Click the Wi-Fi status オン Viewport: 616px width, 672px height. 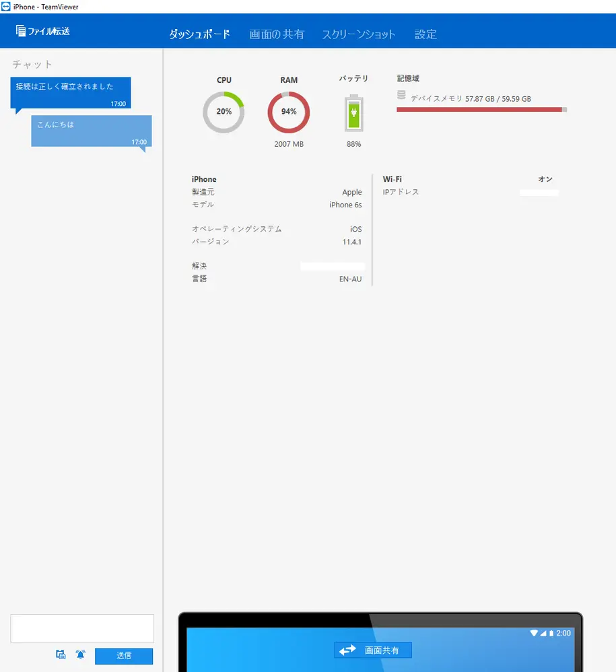(545, 179)
